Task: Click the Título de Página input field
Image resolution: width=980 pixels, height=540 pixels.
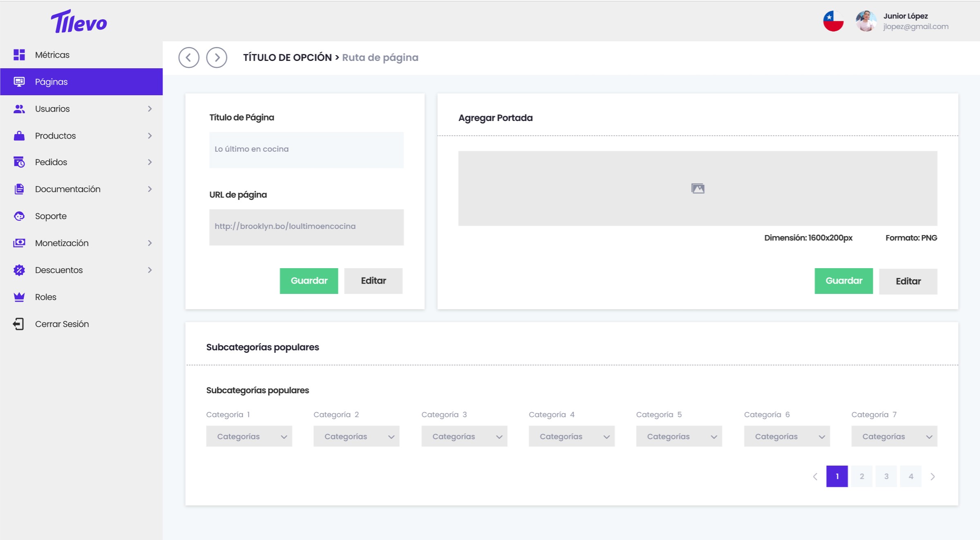Action: [307, 150]
